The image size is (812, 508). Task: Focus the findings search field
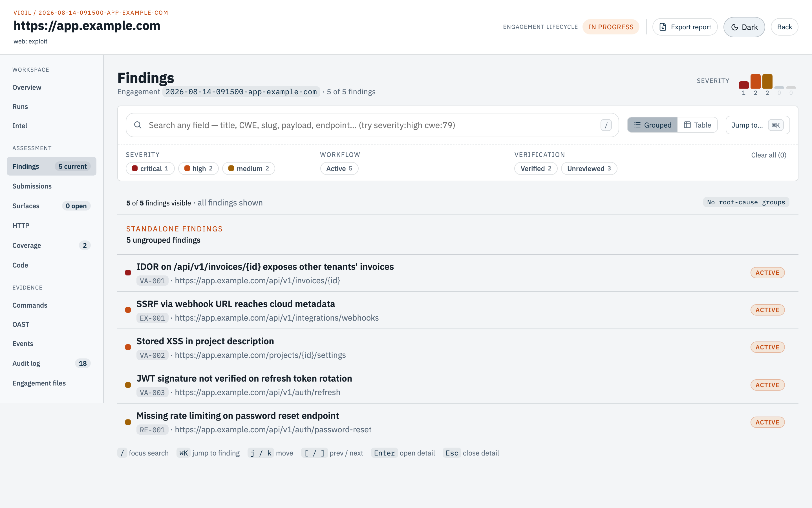point(372,125)
